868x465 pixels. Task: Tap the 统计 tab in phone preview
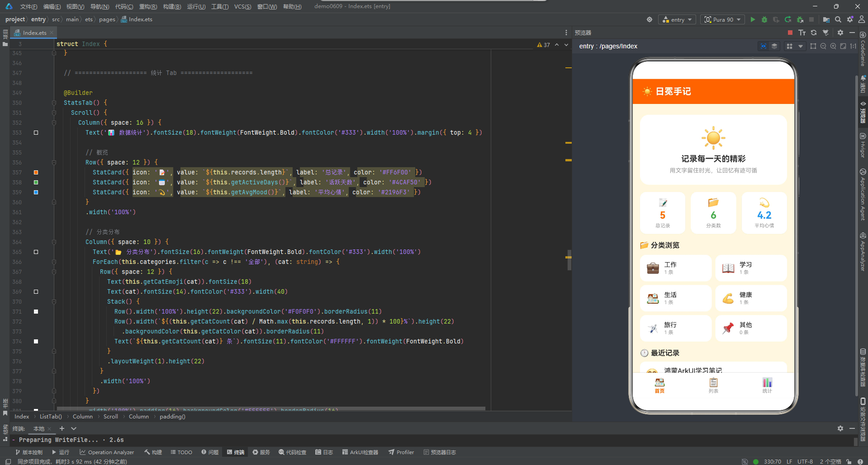767,385
